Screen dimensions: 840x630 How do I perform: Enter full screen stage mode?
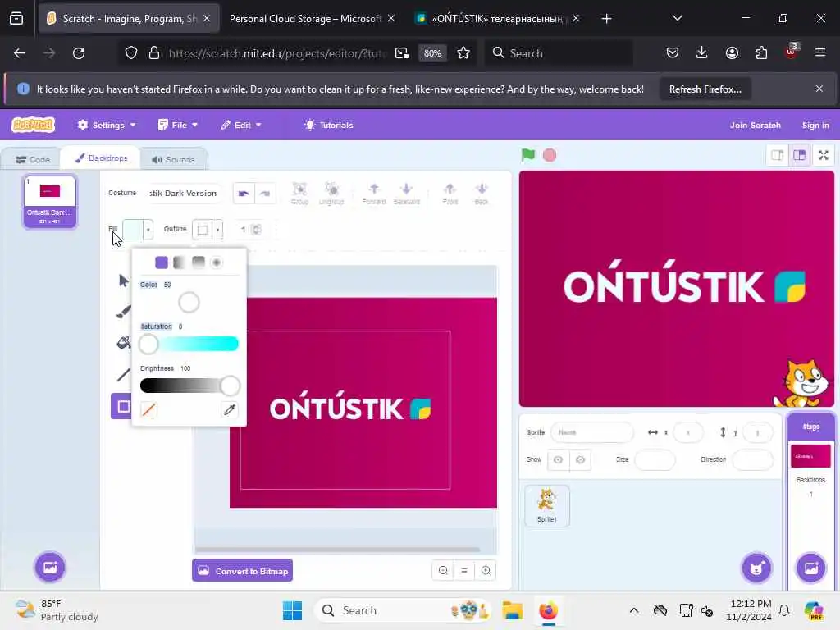point(824,155)
